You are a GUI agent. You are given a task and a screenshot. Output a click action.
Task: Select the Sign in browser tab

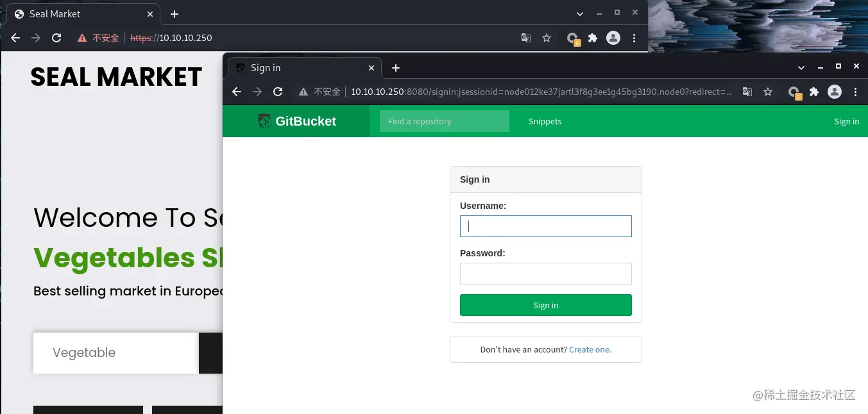305,68
